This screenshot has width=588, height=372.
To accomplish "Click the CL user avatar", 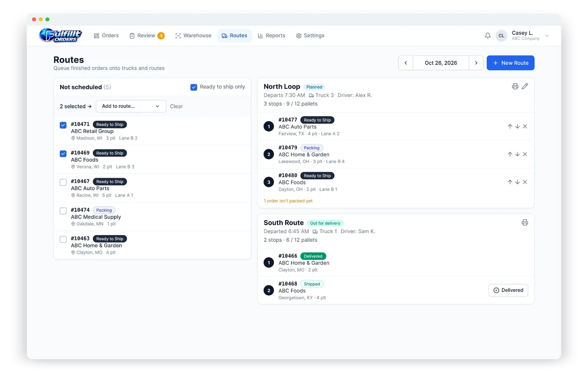I will pos(501,36).
